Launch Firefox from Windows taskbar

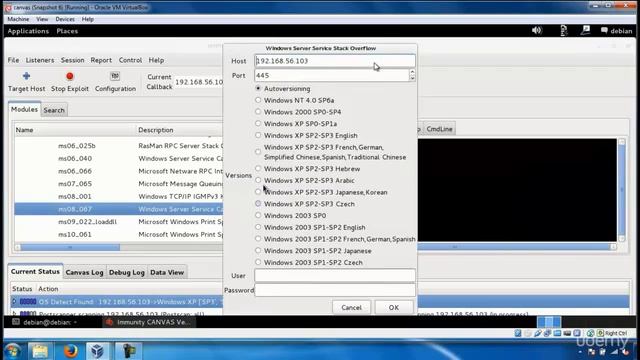[x=70, y=351]
